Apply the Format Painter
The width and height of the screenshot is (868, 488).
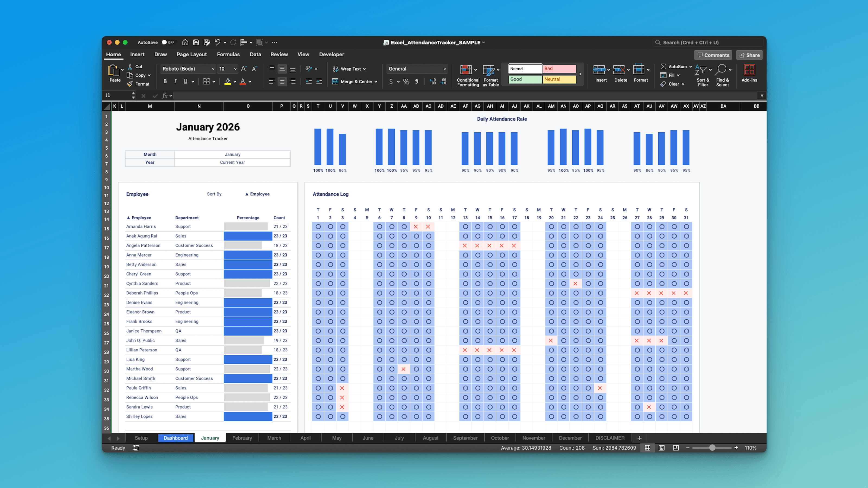(139, 84)
